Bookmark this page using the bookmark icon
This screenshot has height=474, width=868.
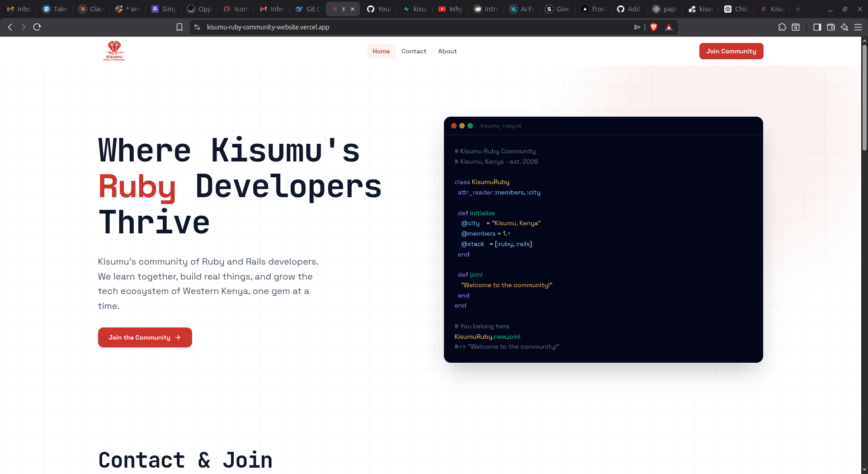pyautogui.click(x=179, y=27)
